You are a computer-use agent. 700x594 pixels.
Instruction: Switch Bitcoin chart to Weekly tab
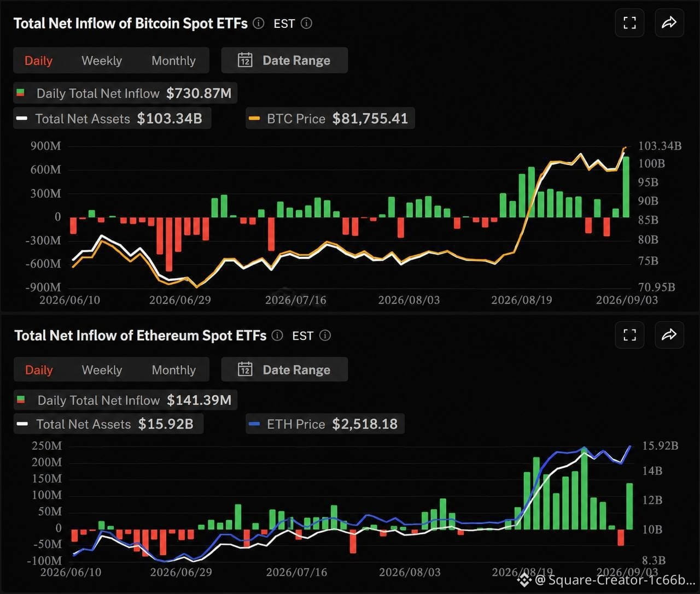point(102,61)
